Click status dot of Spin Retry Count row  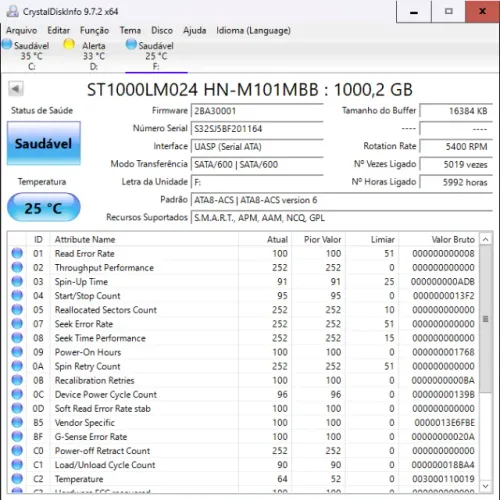tap(17, 366)
